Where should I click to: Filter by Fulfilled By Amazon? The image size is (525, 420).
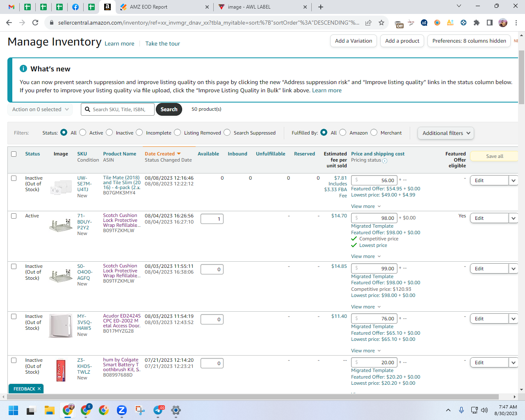coord(343,132)
